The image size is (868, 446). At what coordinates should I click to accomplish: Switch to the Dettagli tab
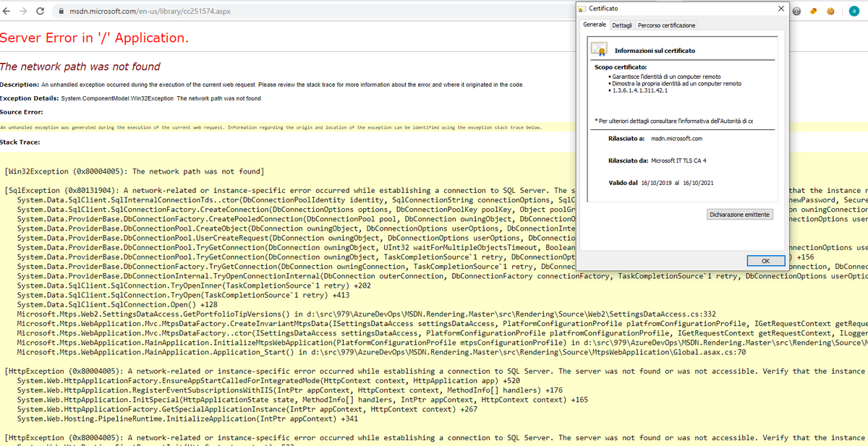point(621,25)
